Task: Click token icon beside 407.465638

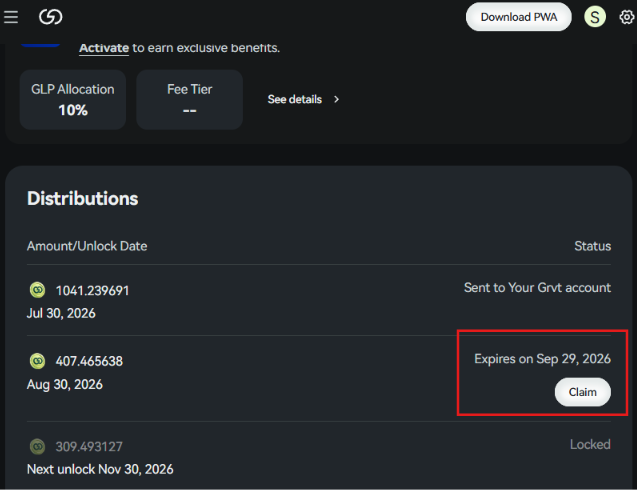Action: pyautogui.click(x=37, y=361)
